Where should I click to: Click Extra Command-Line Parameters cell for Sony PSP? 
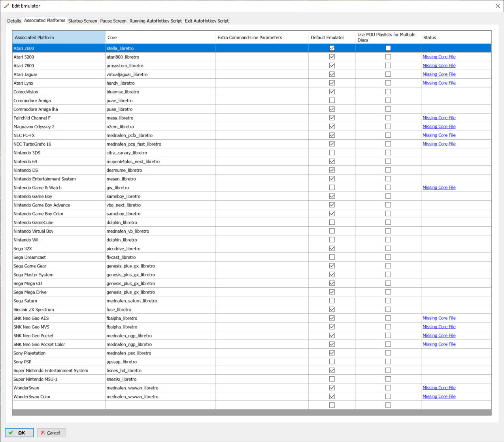[262, 362]
